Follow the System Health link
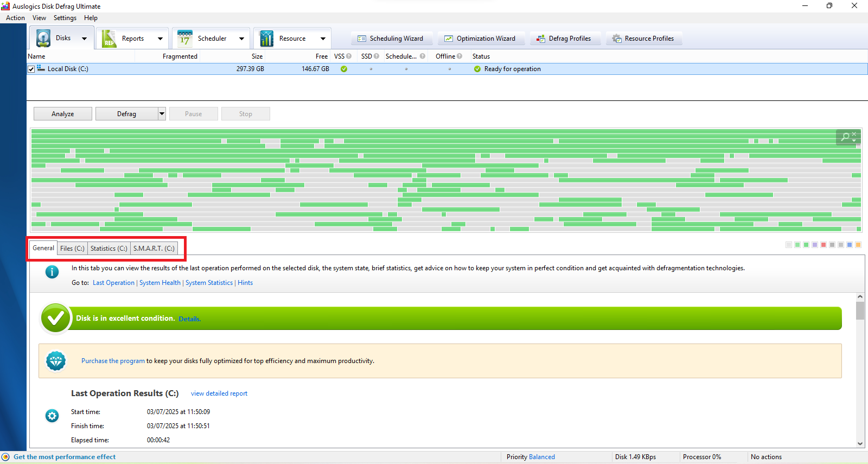The width and height of the screenshot is (868, 464). [160, 283]
